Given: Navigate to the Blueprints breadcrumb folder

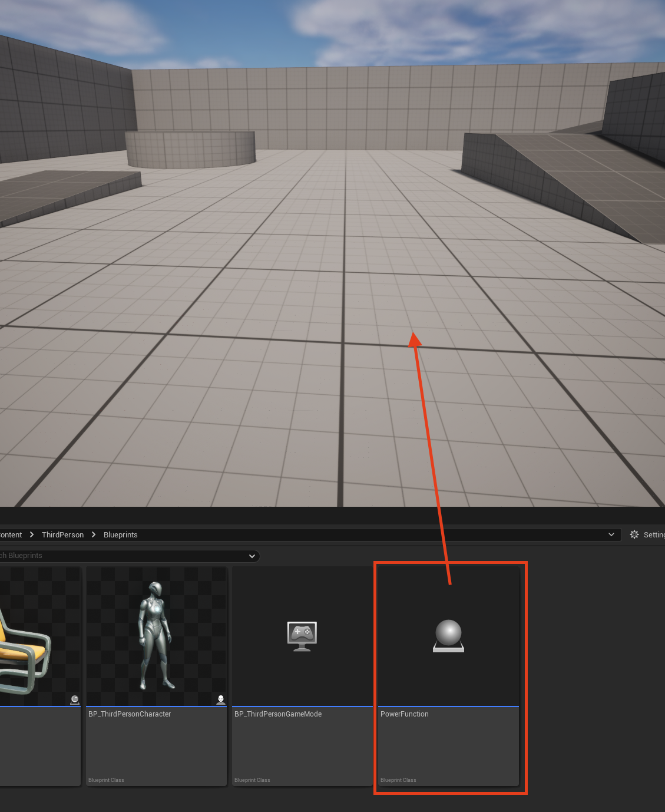Looking at the screenshot, I should click(x=120, y=534).
